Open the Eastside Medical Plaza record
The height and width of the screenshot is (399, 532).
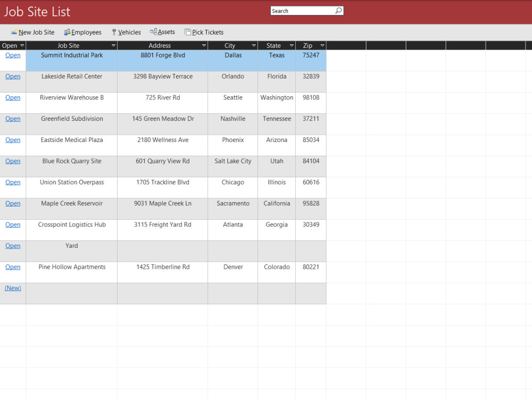coord(13,140)
